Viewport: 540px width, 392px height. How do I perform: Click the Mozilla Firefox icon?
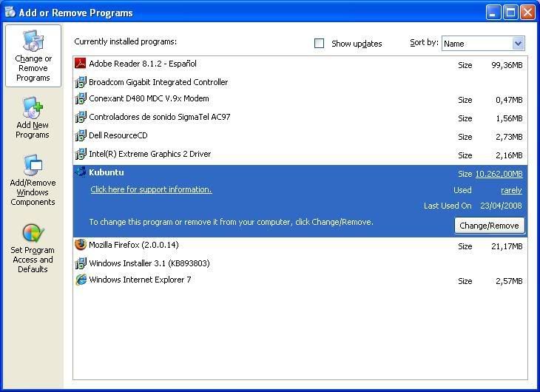click(x=81, y=245)
